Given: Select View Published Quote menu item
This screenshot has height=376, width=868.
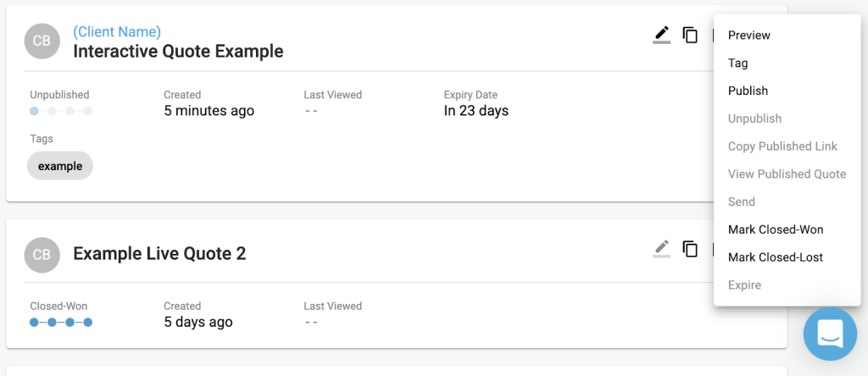Looking at the screenshot, I should (x=787, y=174).
